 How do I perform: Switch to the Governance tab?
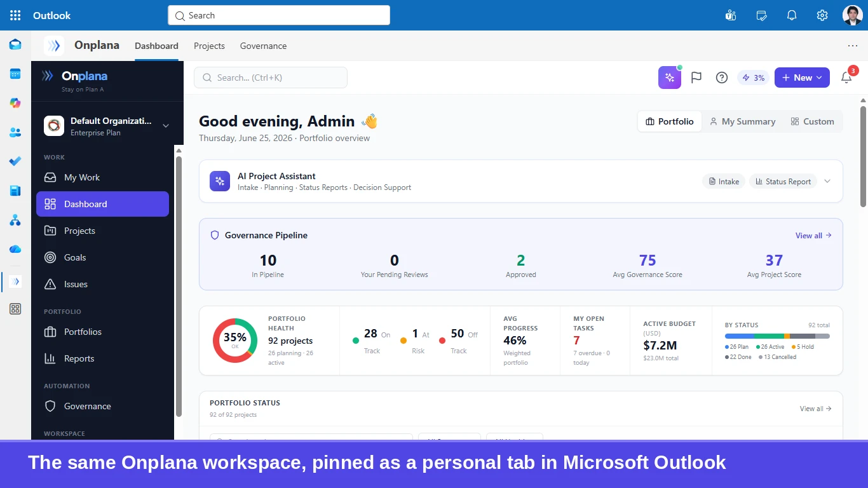click(x=263, y=46)
